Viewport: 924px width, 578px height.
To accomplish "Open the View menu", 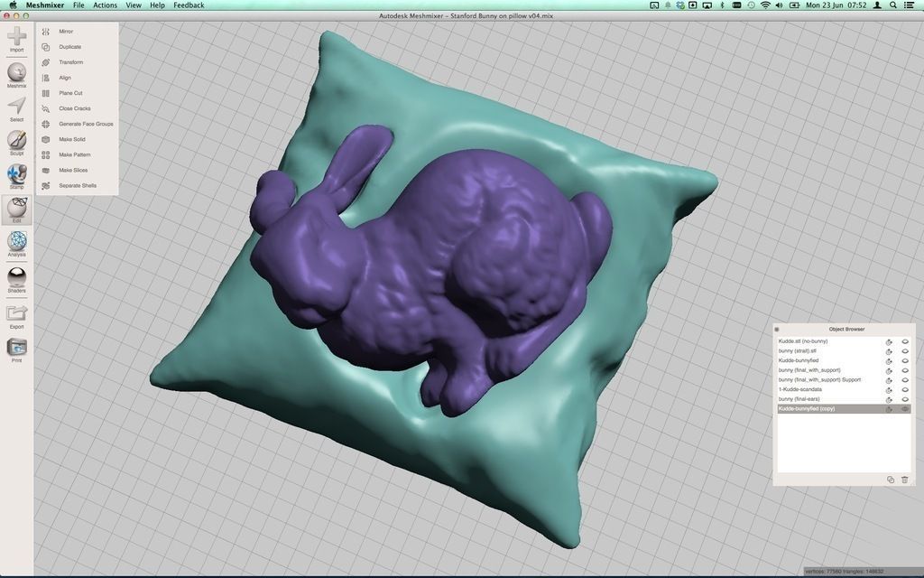I will pos(134,5).
